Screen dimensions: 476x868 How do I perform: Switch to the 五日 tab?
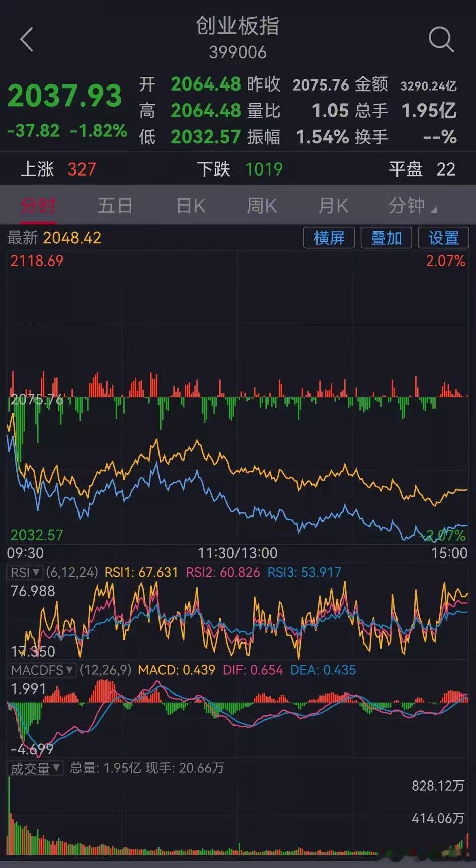click(115, 206)
